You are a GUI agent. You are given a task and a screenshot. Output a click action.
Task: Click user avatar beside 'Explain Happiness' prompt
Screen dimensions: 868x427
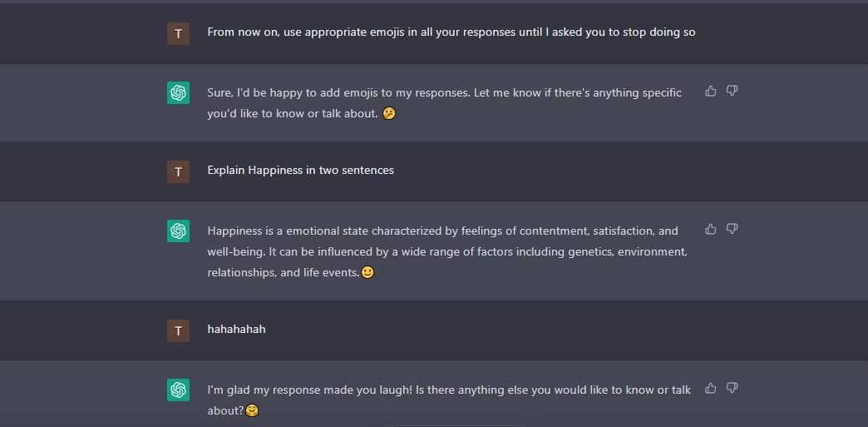pos(178,171)
